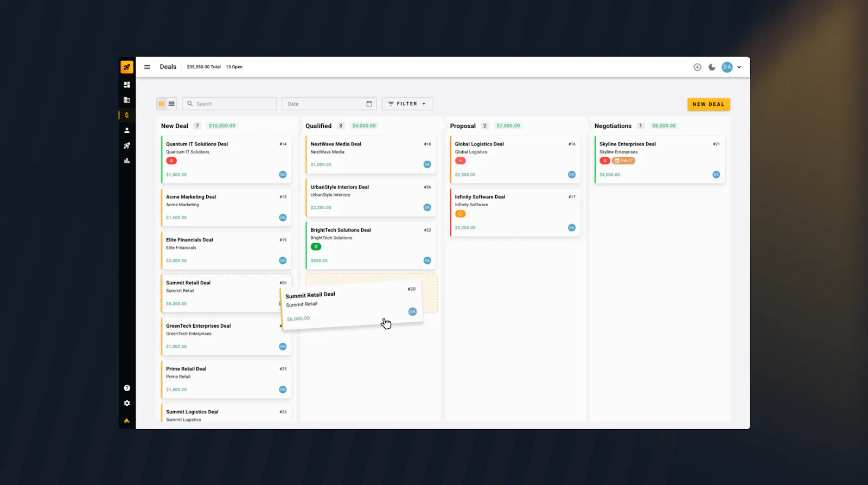The height and width of the screenshot is (485, 868).
Task: Click the DA avatar on Skyline Enterprises card
Action: tap(716, 175)
